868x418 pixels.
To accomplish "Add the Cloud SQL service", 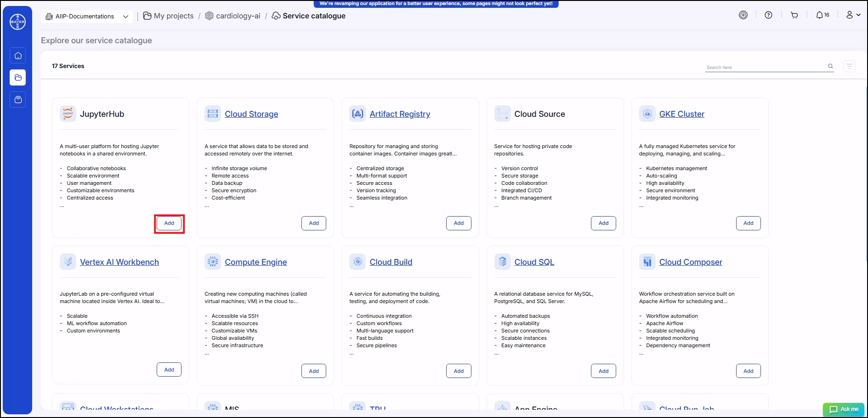I will click(603, 371).
